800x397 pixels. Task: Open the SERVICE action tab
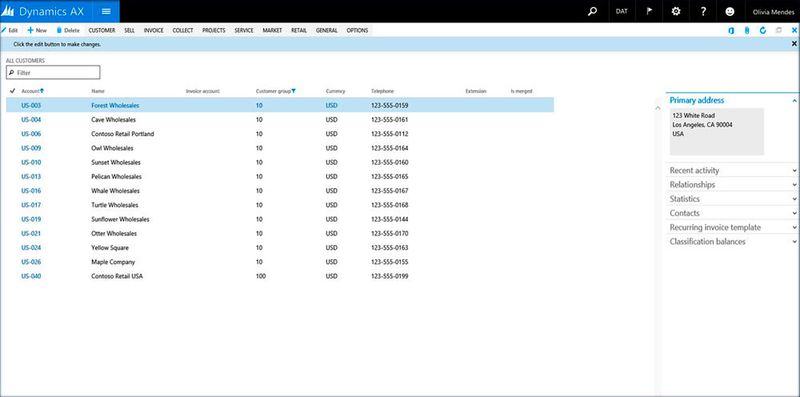244,31
